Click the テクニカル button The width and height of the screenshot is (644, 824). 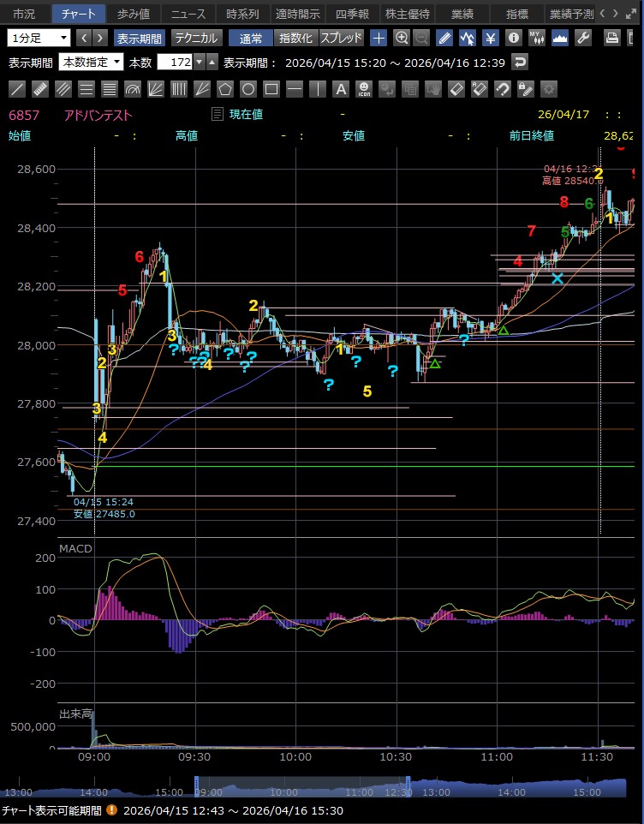point(197,38)
